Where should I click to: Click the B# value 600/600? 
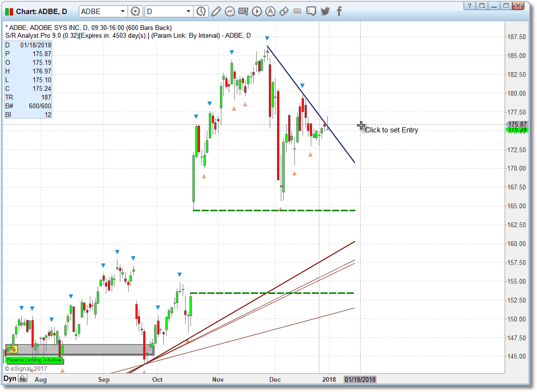(40, 106)
